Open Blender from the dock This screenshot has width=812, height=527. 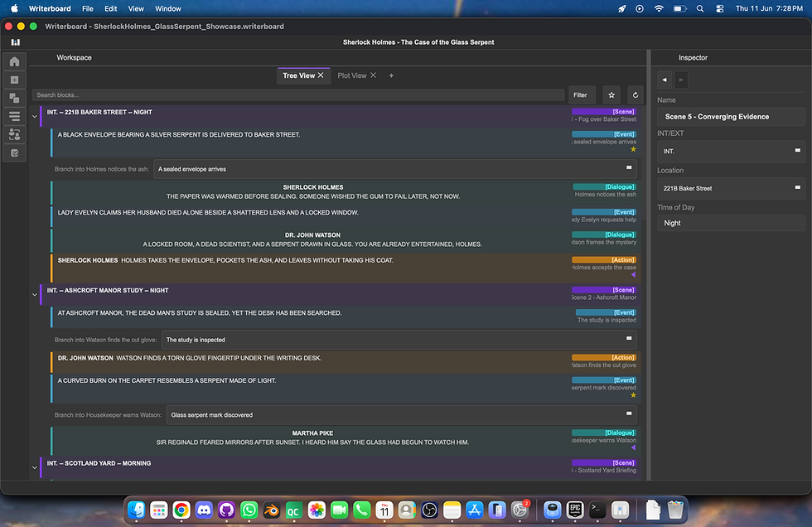tap(271, 510)
